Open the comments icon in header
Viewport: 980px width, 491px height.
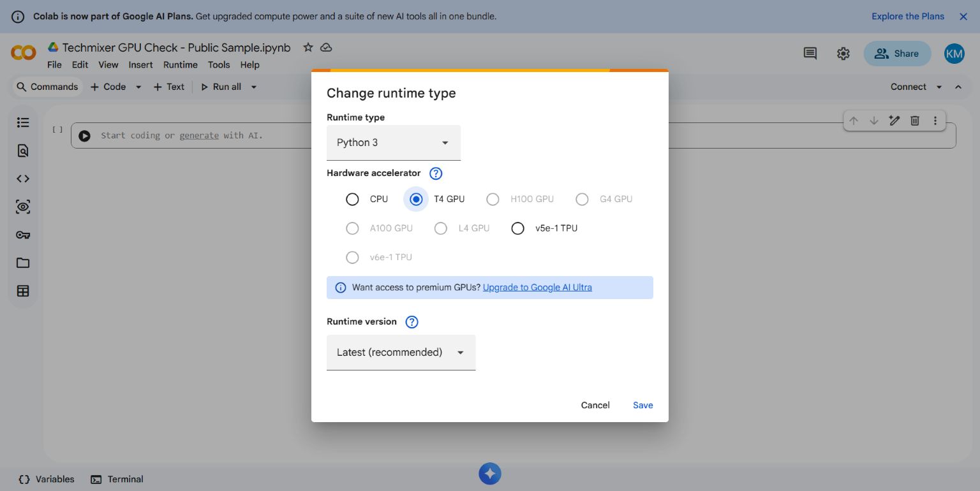tap(810, 54)
